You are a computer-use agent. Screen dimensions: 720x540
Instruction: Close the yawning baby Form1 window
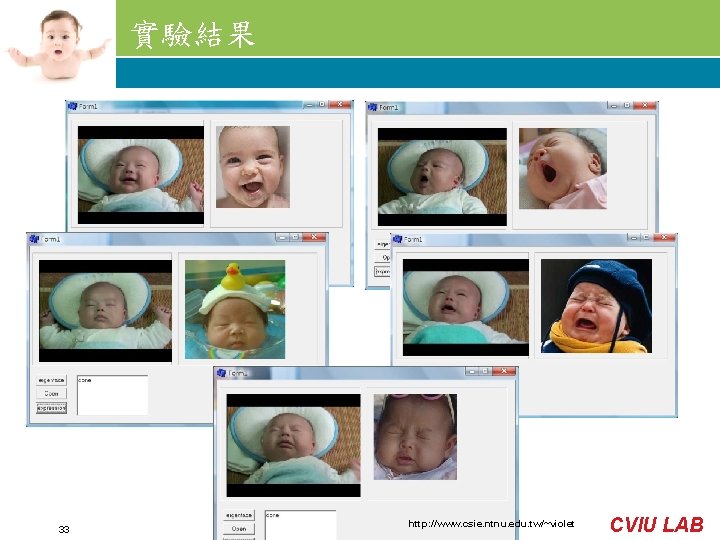click(645, 106)
